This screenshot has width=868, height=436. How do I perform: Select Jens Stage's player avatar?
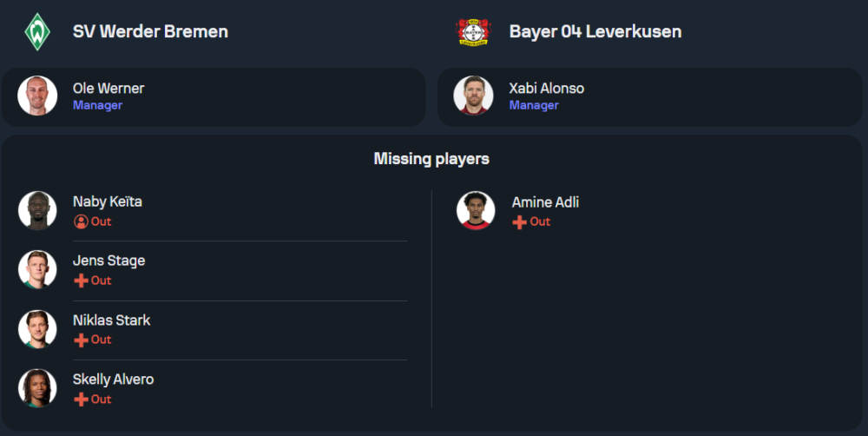37,269
